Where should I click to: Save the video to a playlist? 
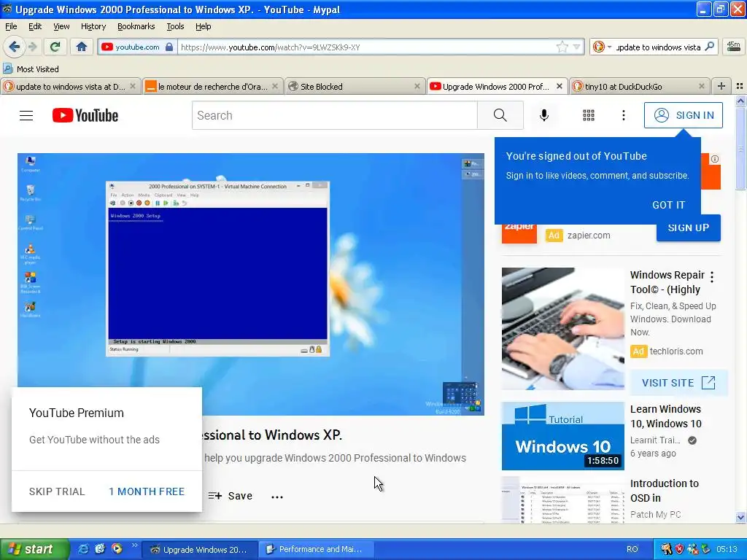pos(231,496)
